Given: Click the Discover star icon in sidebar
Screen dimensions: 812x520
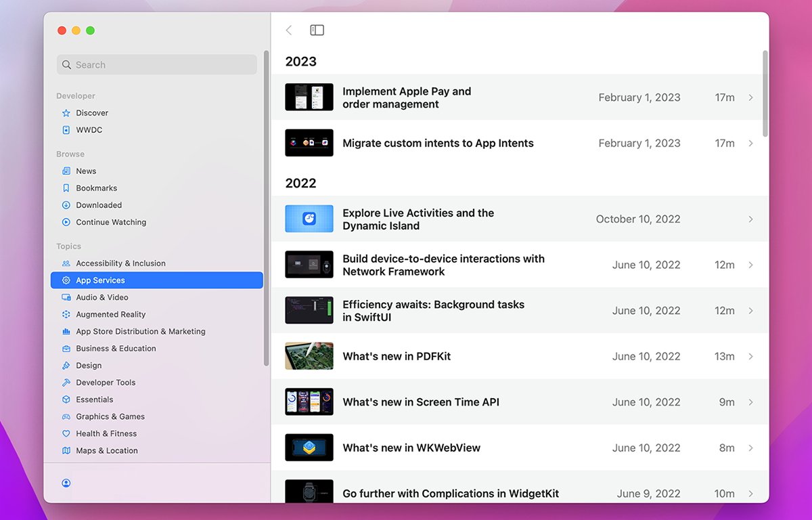Looking at the screenshot, I should pyautogui.click(x=66, y=113).
